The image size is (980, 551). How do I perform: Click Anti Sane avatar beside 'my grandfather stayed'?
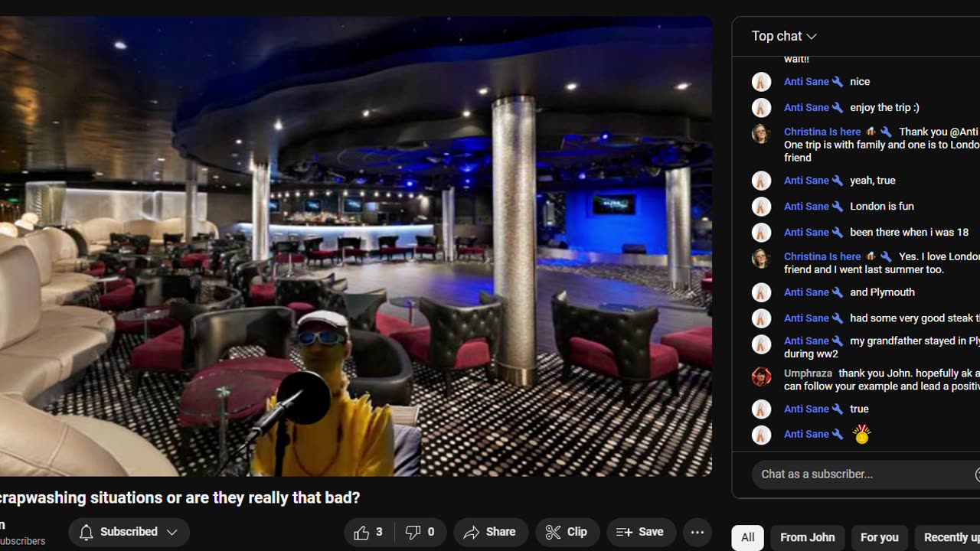pyautogui.click(x=761, y=344)
